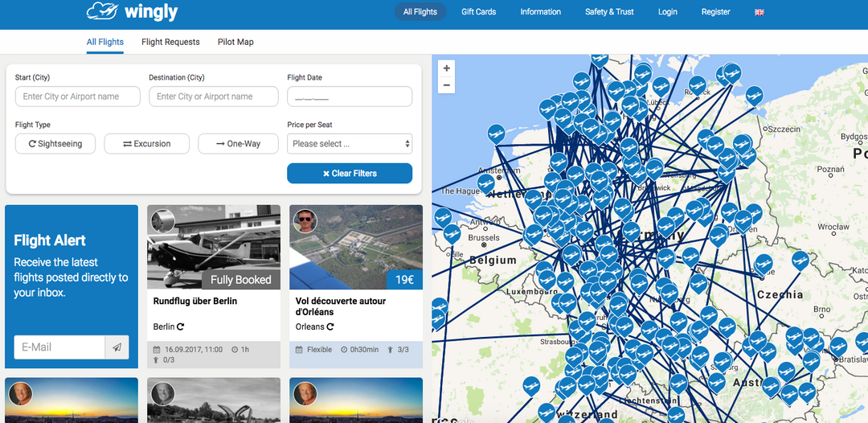Screen dimensions: 868x423
Task: Toggle the Excursion flight type filter
Action: pyautogui.click(x=146, y=144)
